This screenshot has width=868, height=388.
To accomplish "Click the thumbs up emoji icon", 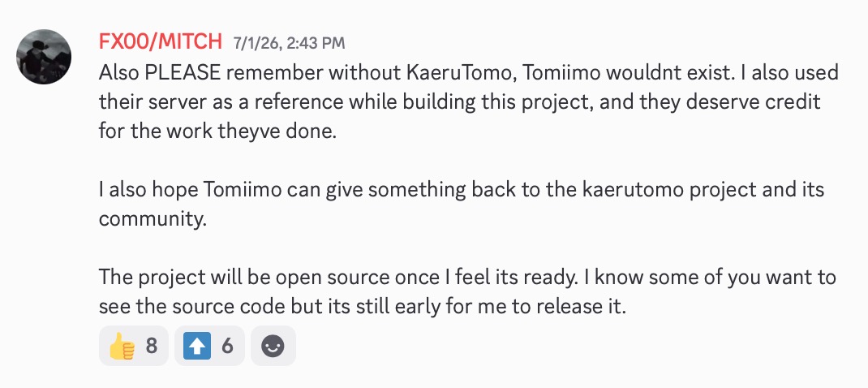I will tap(122, 347).
